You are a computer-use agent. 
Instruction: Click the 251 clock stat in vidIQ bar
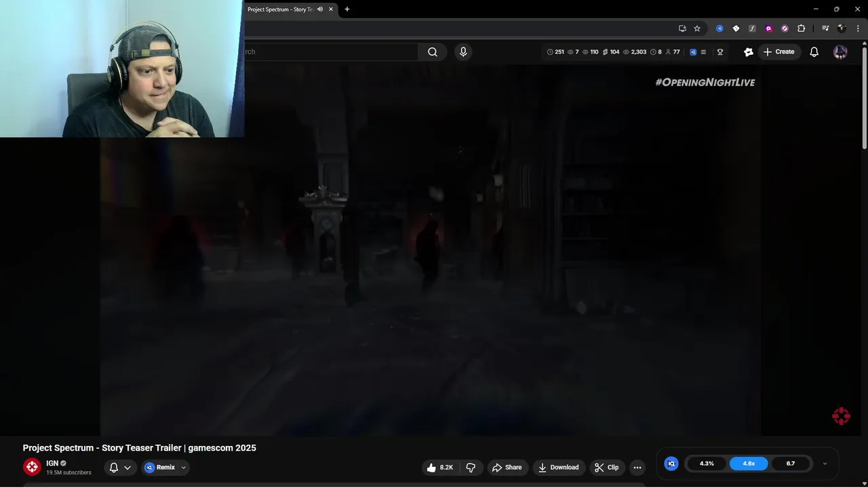click(x=555, y=52)
